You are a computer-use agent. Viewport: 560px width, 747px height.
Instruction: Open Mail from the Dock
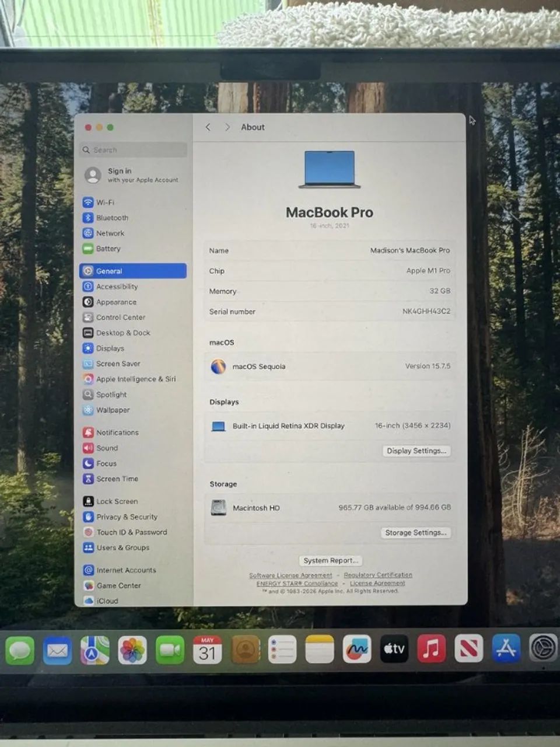click(57, 650)
